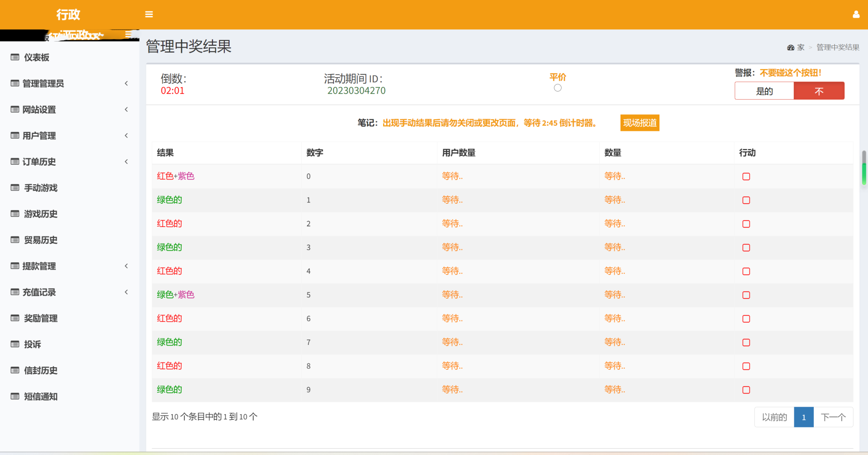This screenshot has height=455, width=868.
Task: Open user profile icon in header
Action: [x=856, y=14]
